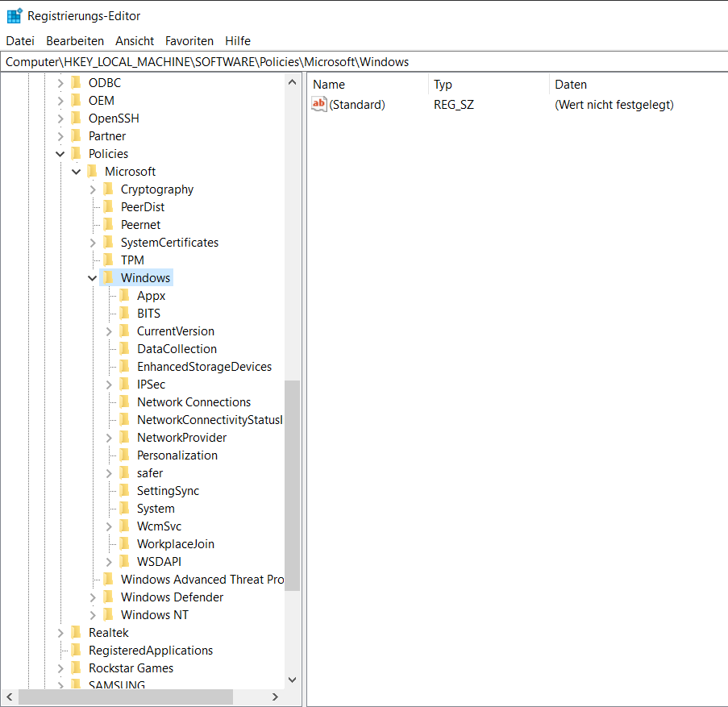
Task: Expand the Partner key
Action: tap(60, 136)
